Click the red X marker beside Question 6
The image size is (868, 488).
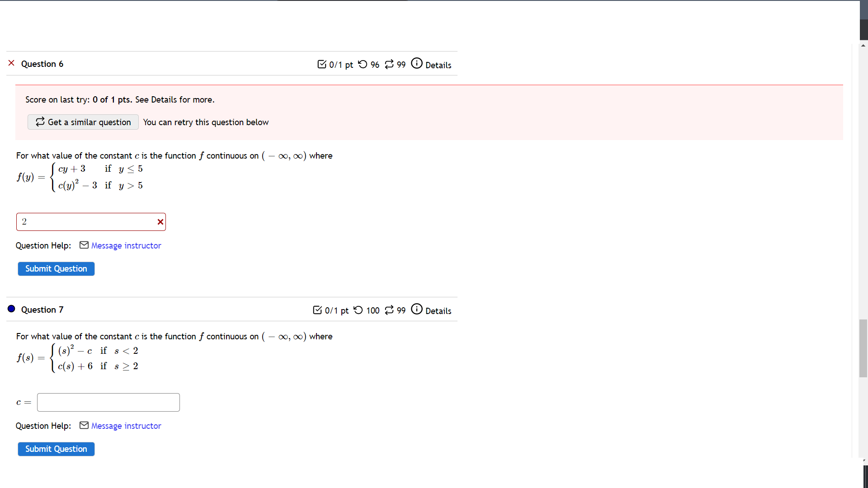coord(11,63)
